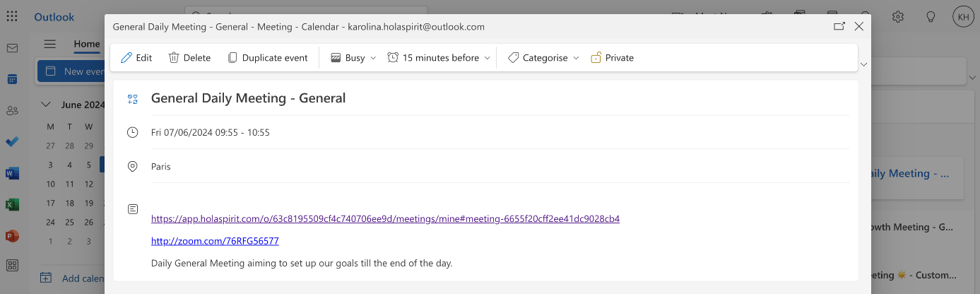
Task: Expand the collapsed ribbon chevron
Action: pyautogui.click(x=864, y=64)
